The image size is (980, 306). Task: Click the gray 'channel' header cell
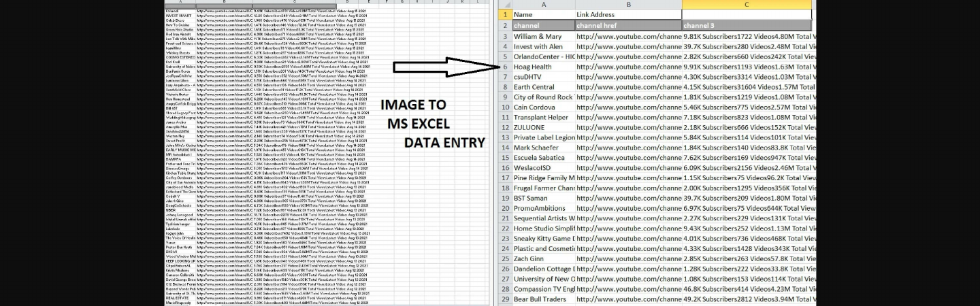coord(543,25)
